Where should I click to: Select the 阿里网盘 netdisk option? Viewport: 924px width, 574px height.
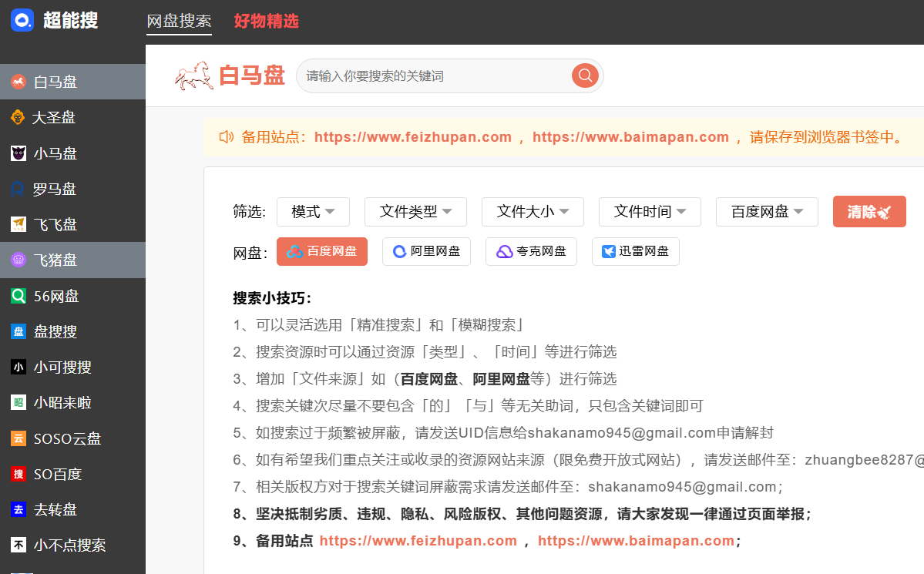tap(426, 252)
